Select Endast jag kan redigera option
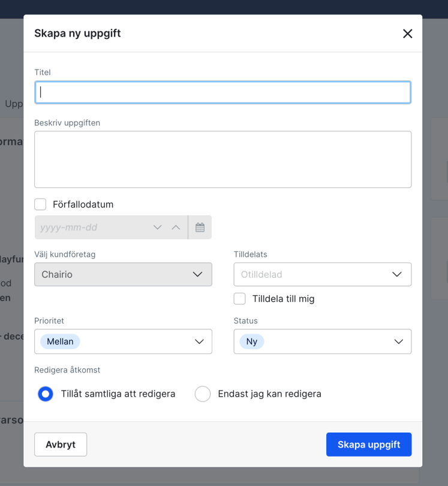 click(203, 394)
